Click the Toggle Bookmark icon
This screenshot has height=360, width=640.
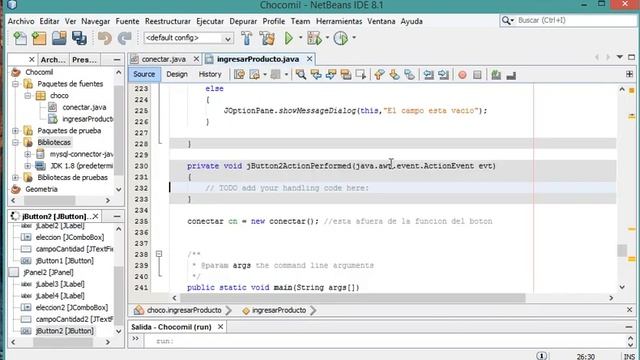(409, 74)
